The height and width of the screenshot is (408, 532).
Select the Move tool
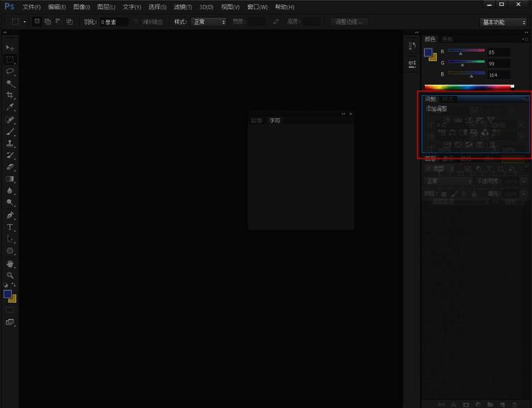click(10, 48)
